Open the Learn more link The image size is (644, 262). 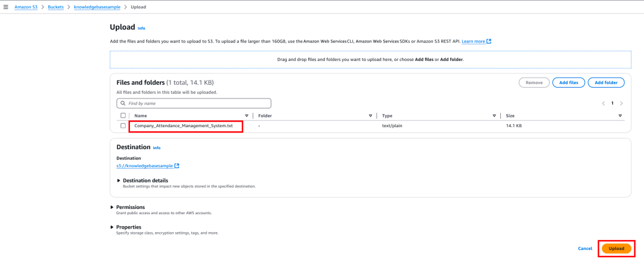473,42
